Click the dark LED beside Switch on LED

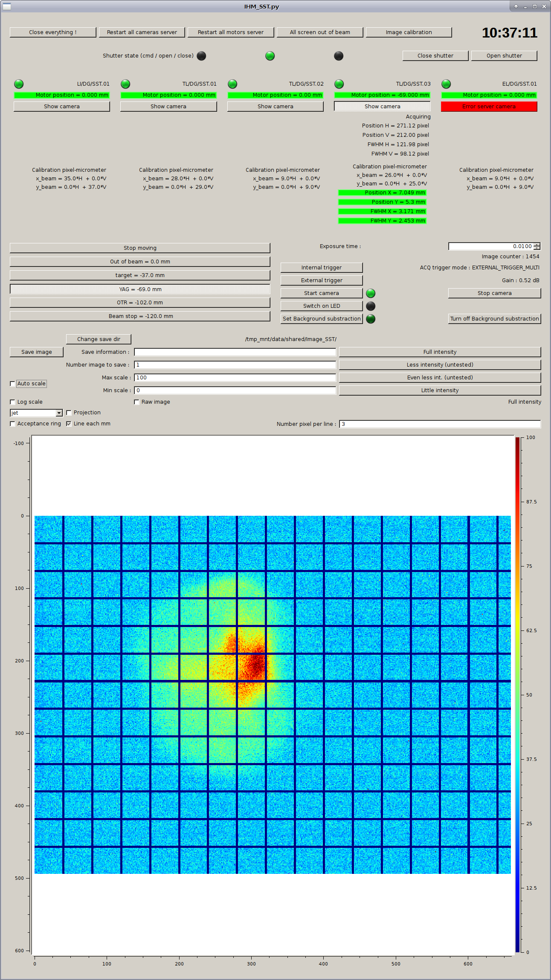click(x=371, y=306)
